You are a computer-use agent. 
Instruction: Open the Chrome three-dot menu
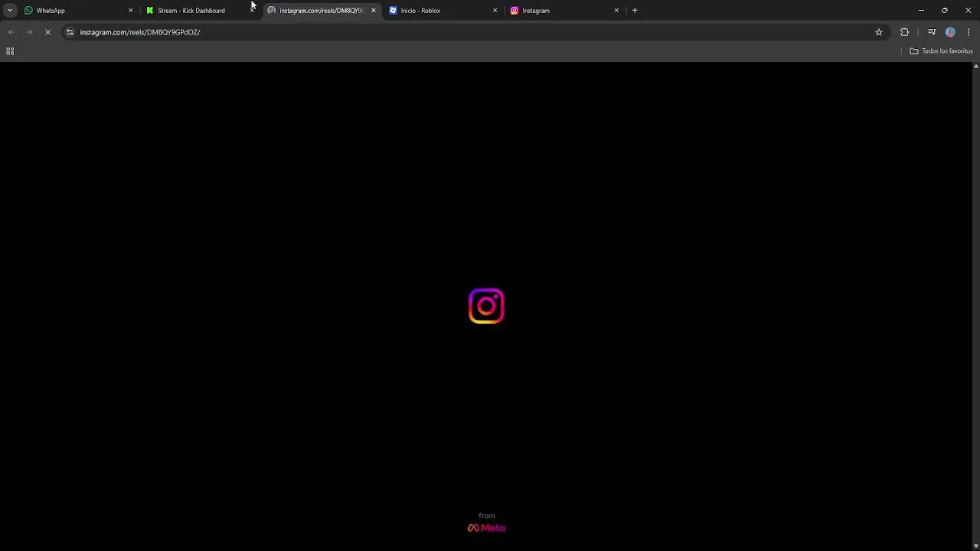969,32
